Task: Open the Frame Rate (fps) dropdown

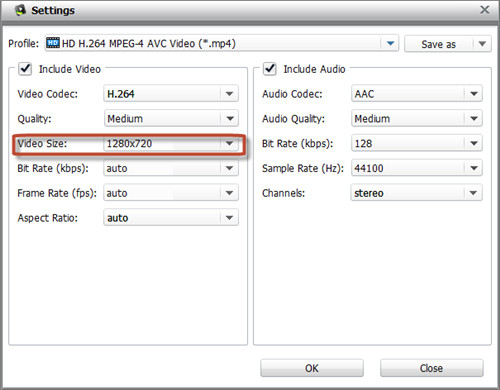Action: pyautogui.click(x=171, y=193)
